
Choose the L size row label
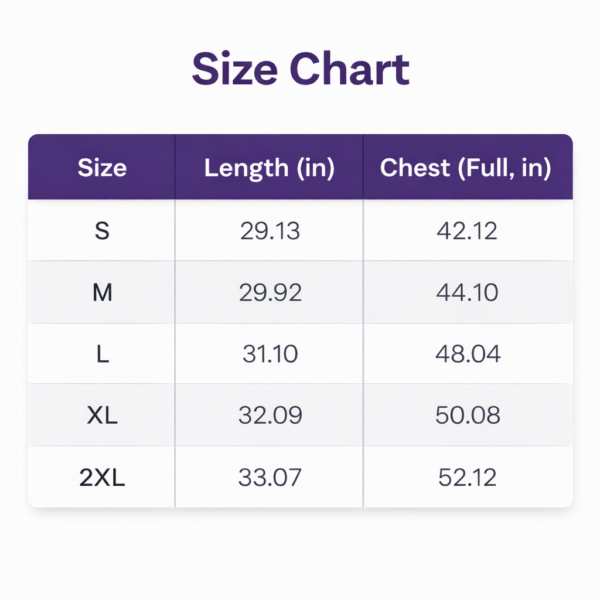click(x=102, y=354)
